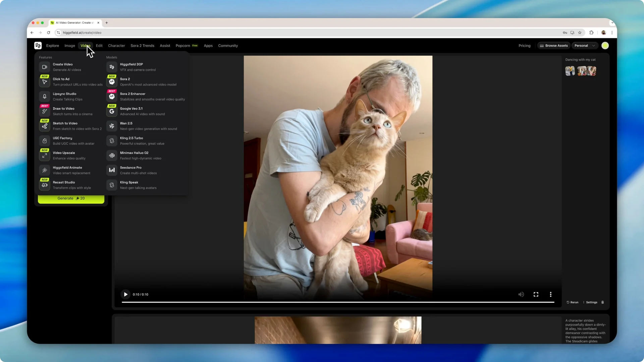Select the Higgsfield DOP model icon
The height and width of the screenshot is (362, 644).
(x=112, y=67)
